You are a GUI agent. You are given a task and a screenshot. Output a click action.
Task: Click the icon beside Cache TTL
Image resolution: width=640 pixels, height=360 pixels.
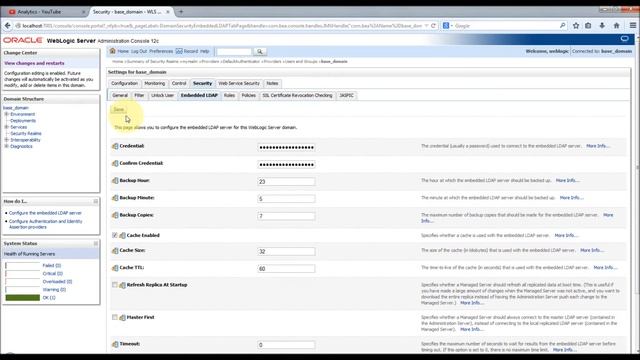[x=115, y=268]
